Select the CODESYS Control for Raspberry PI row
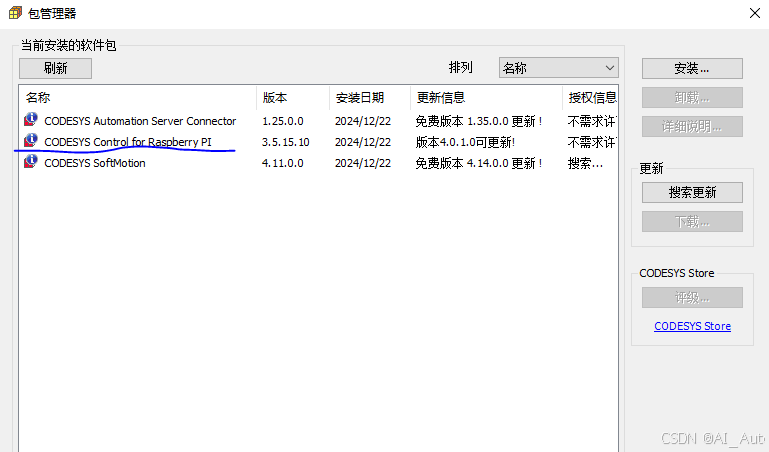 pos(318,142)
